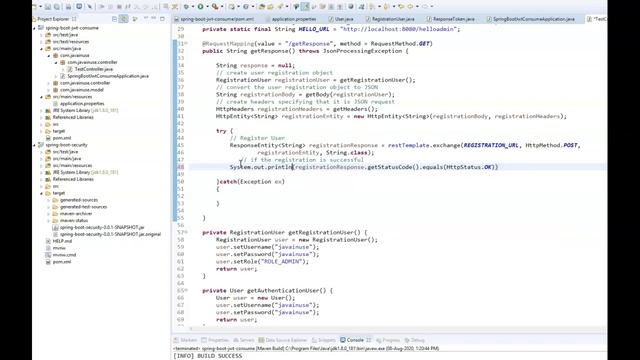
Task: Click the Forward navigation arrow in the toolbar
Action: (425, 7)
